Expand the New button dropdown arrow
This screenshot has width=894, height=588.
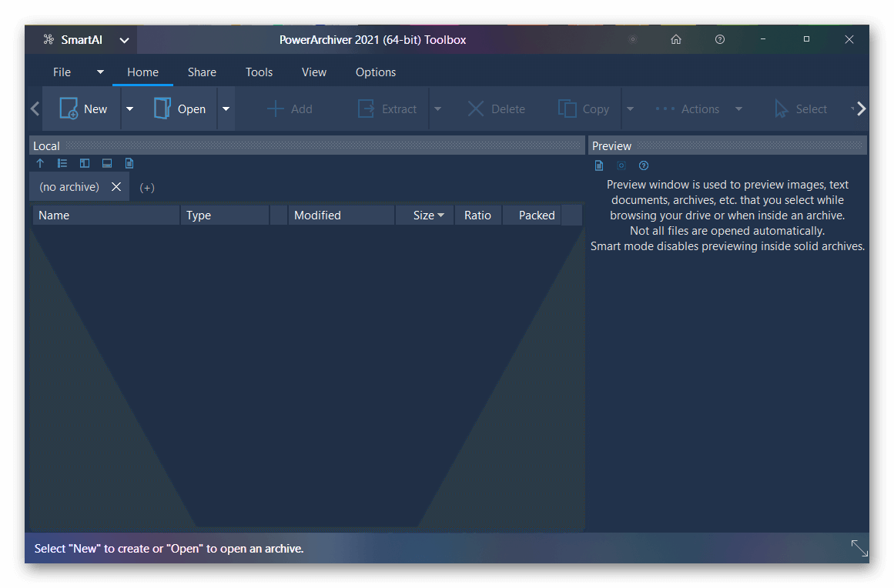coord(130,109)
